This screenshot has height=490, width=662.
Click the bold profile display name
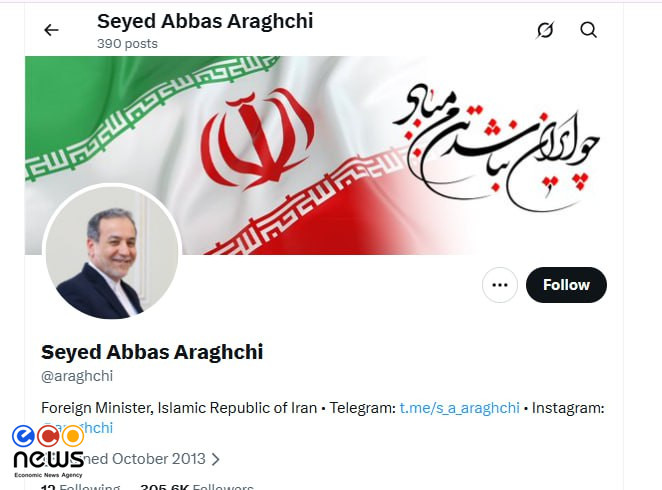(152, 352)
